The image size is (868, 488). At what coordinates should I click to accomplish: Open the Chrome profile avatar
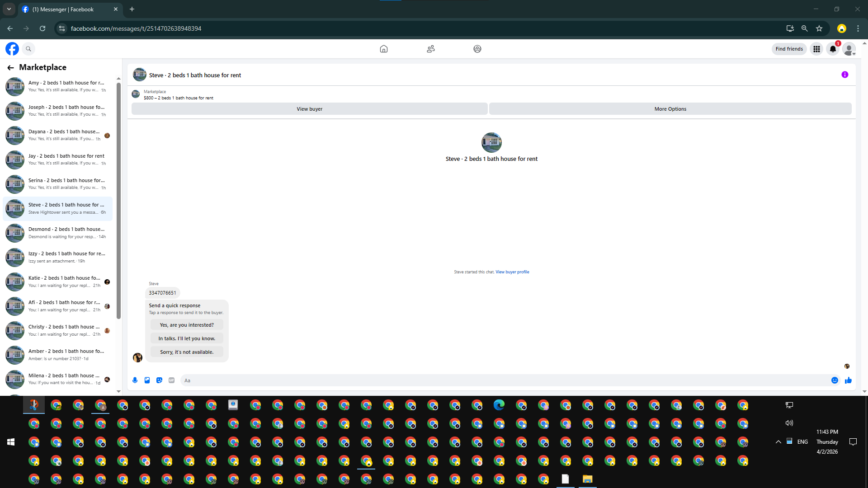842,28
